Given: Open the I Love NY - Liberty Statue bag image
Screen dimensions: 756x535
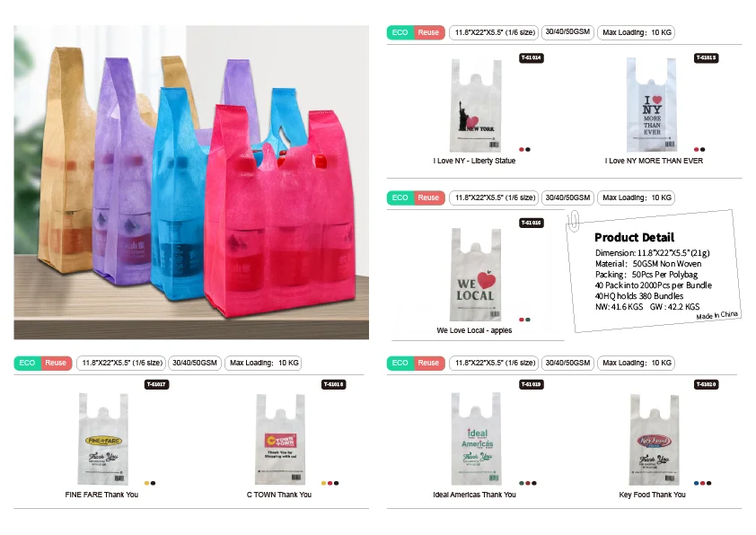Looking at the screenshot, I should pyautogui.click(x=477, y=105).
